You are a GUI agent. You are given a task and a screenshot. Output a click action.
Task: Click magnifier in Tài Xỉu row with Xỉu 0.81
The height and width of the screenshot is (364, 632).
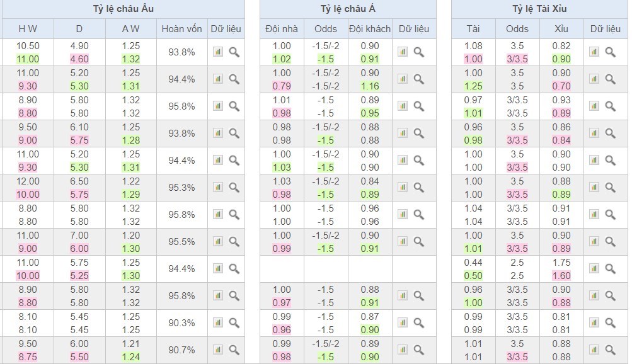click(x=610, y=323)
